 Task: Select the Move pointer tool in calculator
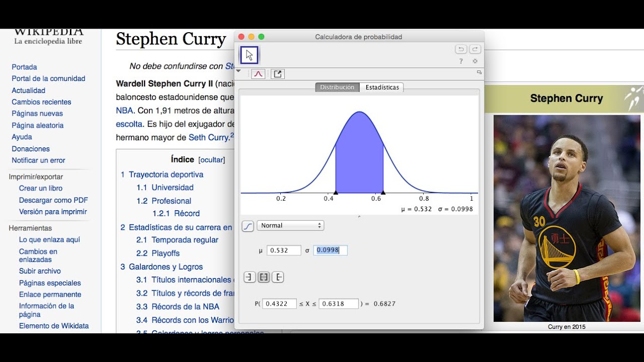pyautogui.click(x=249, y=55)
